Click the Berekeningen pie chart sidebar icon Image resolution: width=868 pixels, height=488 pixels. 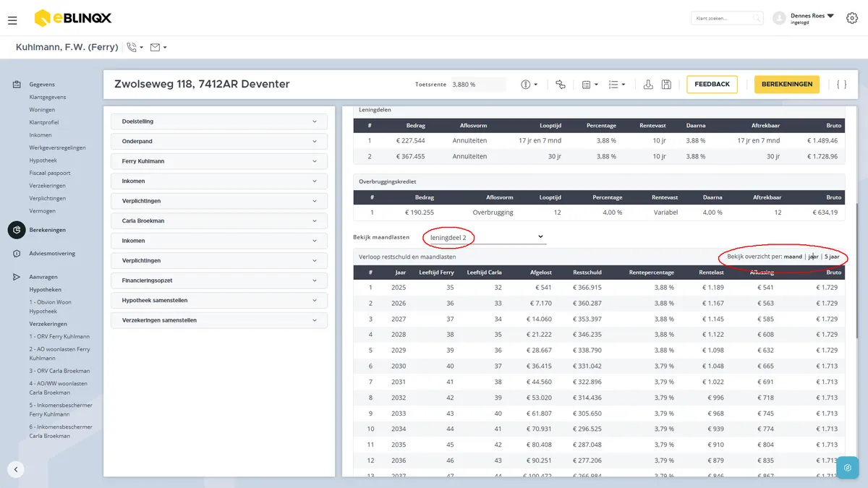[17, 230]
